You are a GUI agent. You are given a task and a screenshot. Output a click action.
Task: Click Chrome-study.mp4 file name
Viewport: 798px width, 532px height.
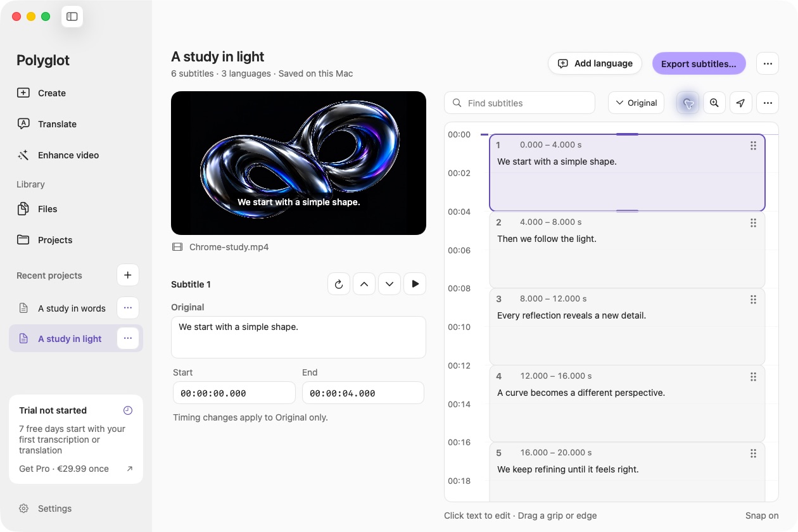(229, 247)
